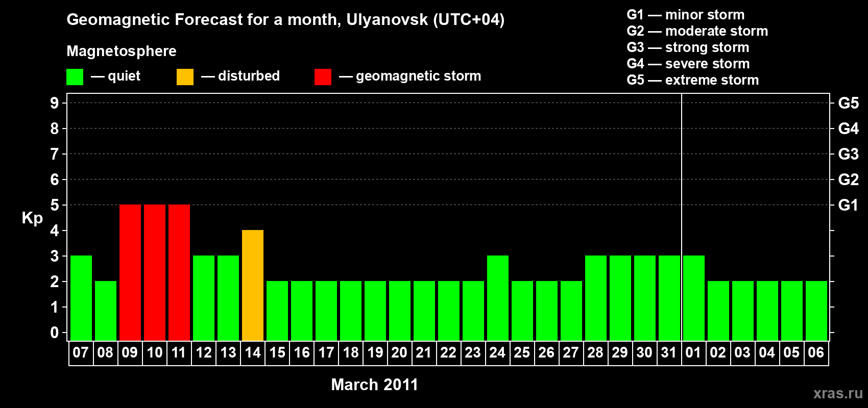Click date label 01 on axis

[x=693, y=352]
